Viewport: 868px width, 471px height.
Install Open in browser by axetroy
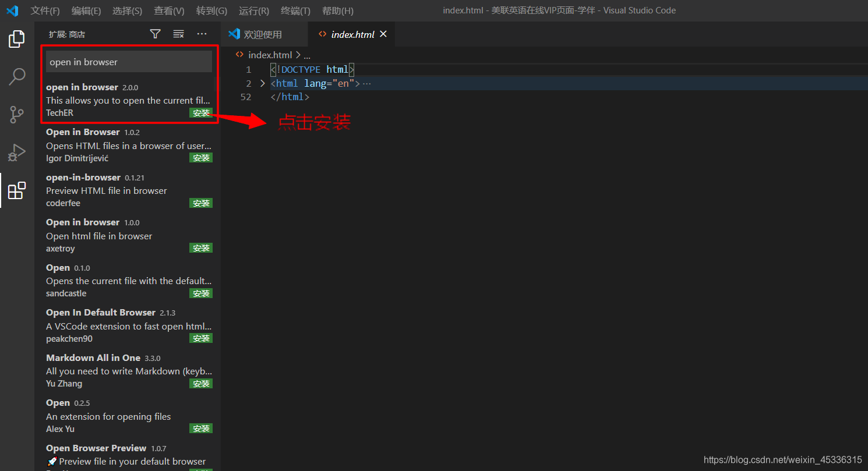[201, 248]
